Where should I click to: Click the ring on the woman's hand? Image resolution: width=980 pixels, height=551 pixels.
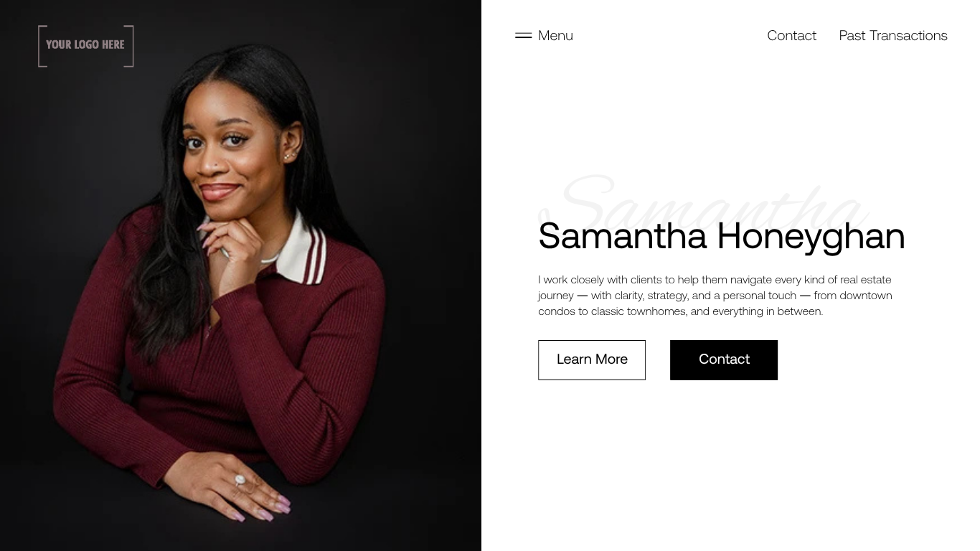click(x=239, y=480)
